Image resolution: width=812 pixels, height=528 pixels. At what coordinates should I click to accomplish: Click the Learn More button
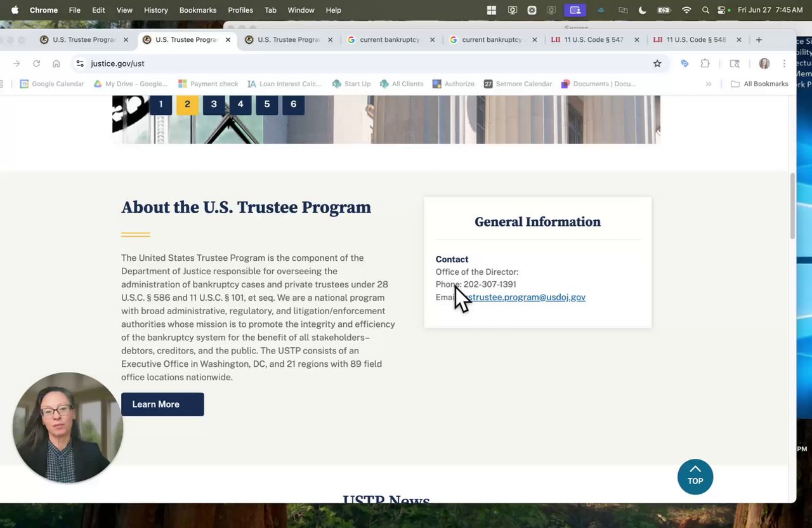pyautogui.click(x=162, y=404)
